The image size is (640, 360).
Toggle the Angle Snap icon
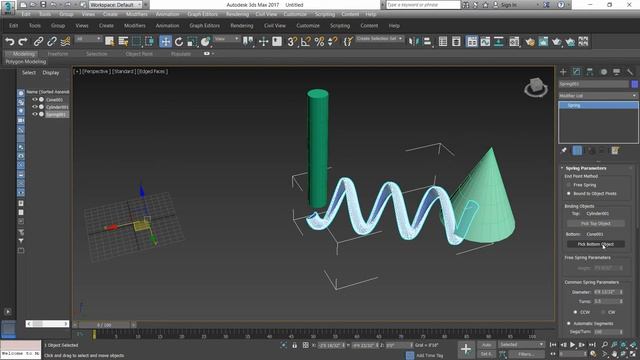tap(306, 41)
